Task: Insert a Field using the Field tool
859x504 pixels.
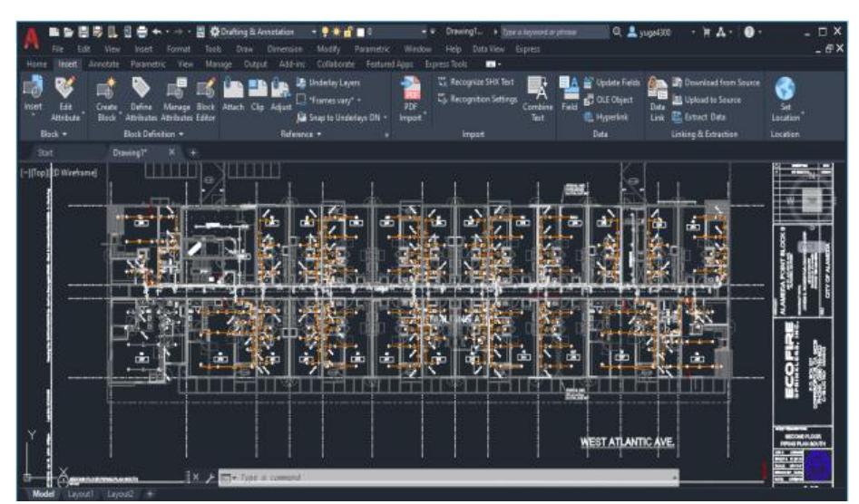Action: tap(570, 93)
